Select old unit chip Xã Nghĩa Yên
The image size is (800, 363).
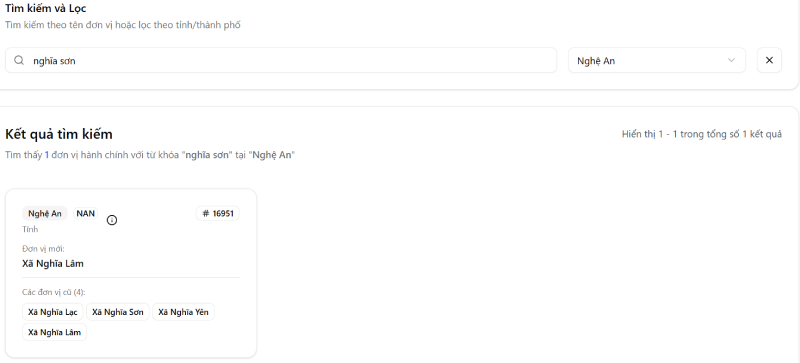point(183,312)
